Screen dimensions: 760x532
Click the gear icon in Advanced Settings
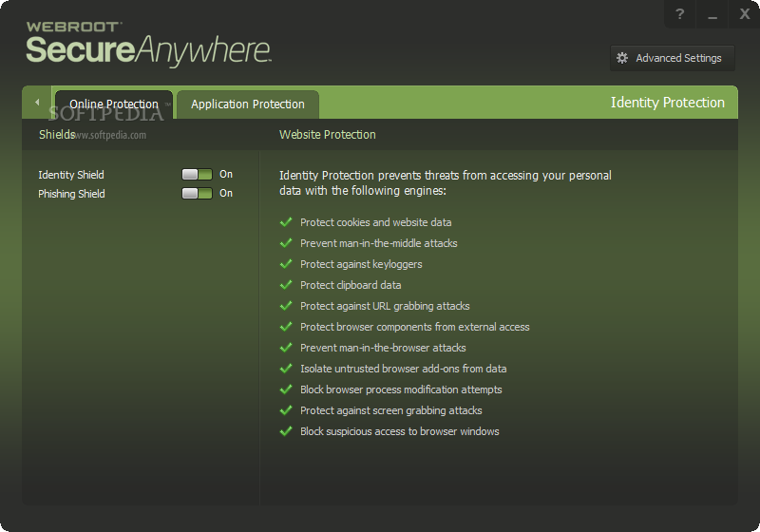tap(622, 58)
